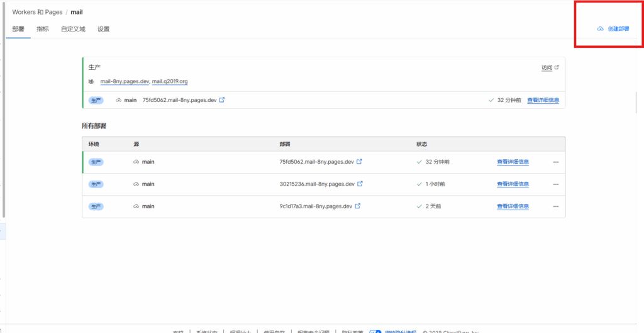Image resolution: width=644 pixels, height=333 pixels.
Task: Click external link icon next to 访问
Action: (x=556, y=67)
